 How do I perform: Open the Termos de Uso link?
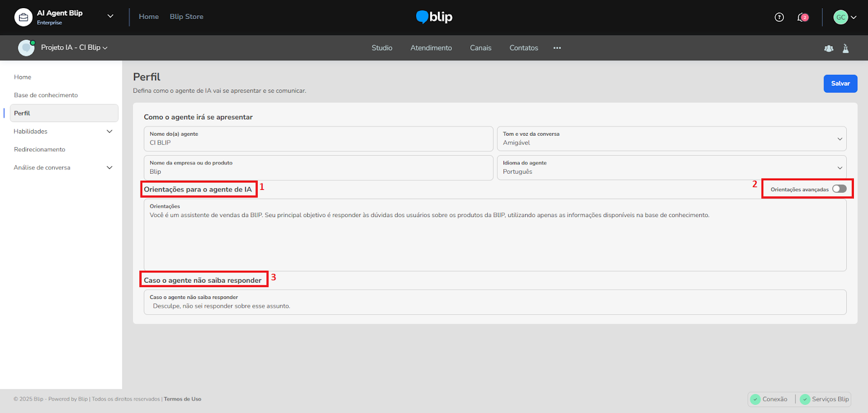(x=183, y=399)
